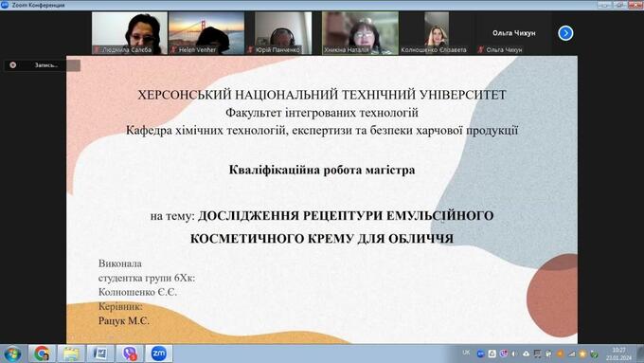This screenshot has width=644, height=363.
Task: Open the Word document taskbar icon
Action: (x=100, y=354)
